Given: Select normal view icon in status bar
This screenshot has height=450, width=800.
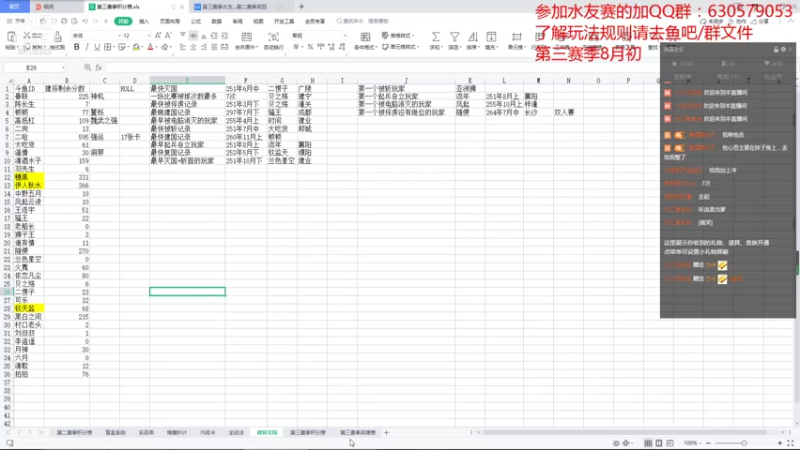Looking at the screenshot, I should tap(647, 443).
